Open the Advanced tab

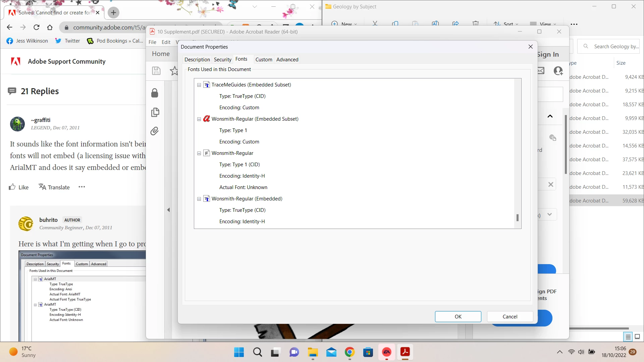click(287, 60)
